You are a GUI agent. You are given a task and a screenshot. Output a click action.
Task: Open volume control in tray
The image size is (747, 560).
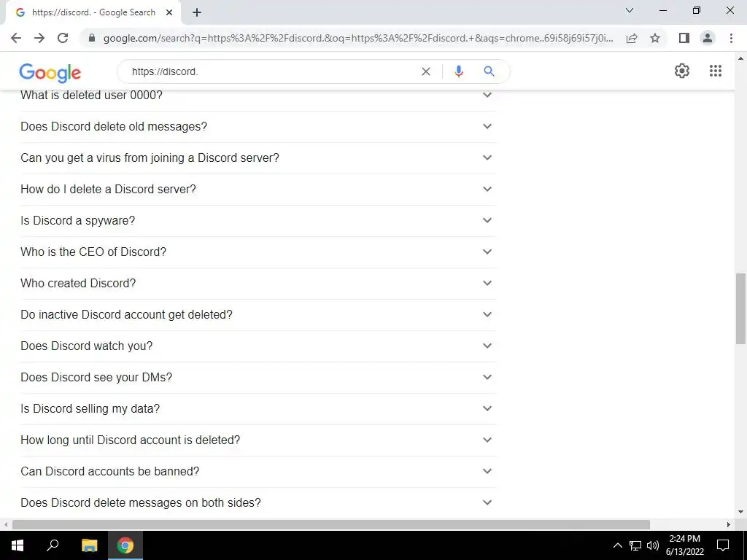click(653, 545)
